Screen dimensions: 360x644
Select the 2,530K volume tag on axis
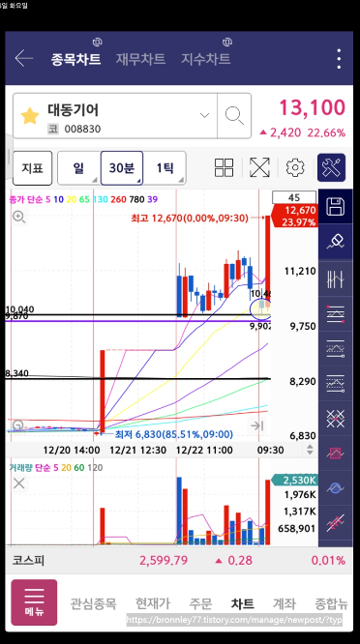click(294, 480)
